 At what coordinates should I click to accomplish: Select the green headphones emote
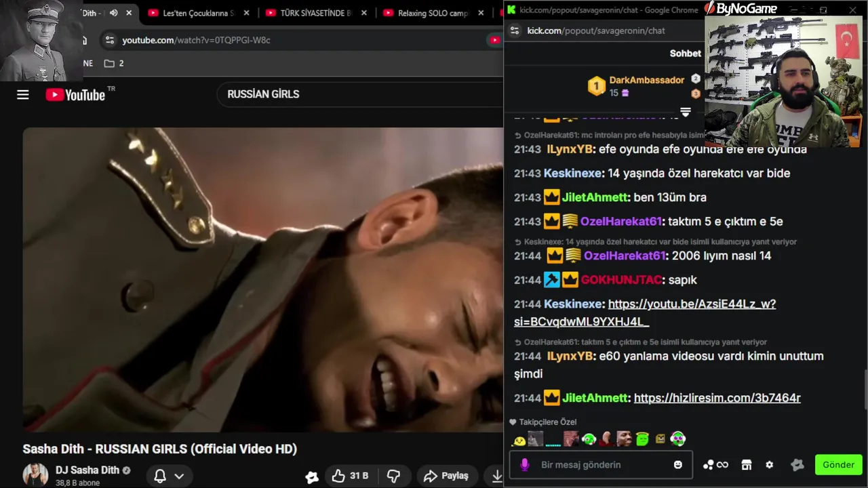pos(589,439)
